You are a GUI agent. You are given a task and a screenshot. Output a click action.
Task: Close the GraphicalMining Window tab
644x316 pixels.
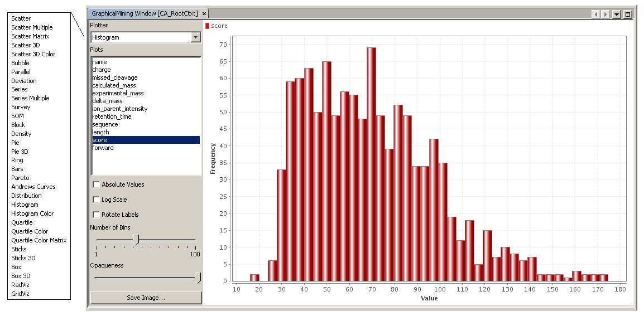coord(204,13)
